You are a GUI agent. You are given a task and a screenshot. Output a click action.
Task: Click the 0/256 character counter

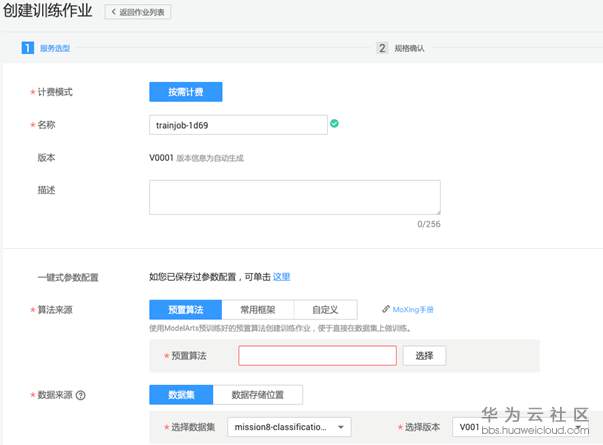(429, 224)
